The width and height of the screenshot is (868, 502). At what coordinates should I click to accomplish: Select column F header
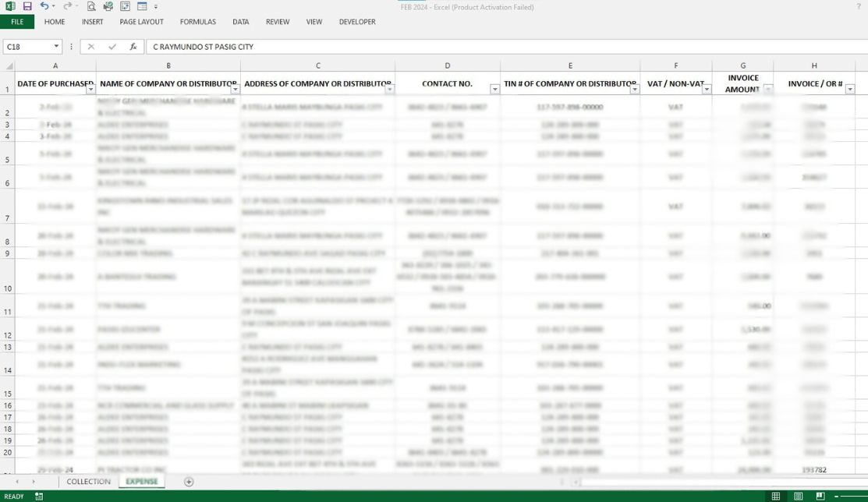(676, 65)
